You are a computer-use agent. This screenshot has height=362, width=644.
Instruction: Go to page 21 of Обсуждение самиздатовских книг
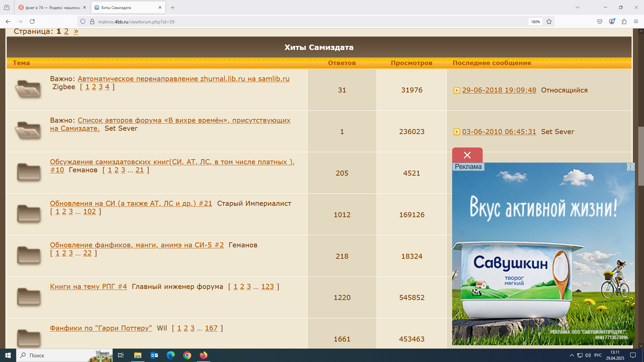(140, 170)
